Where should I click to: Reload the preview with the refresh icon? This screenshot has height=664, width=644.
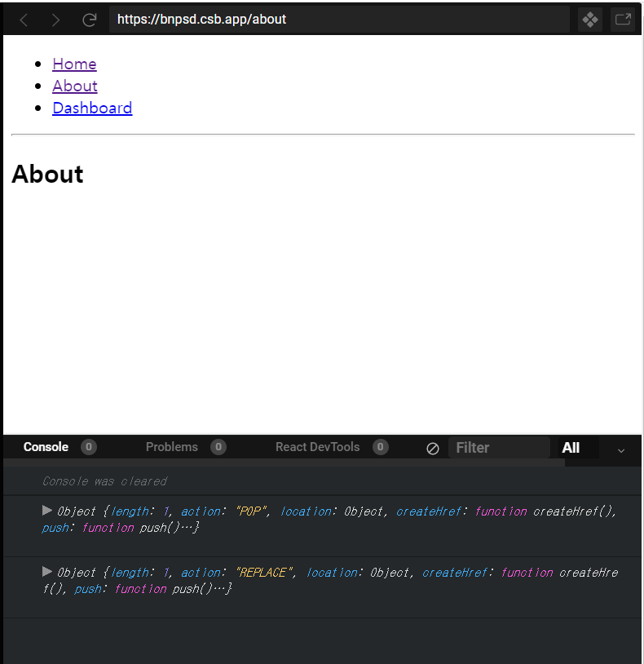coord(90,20)
